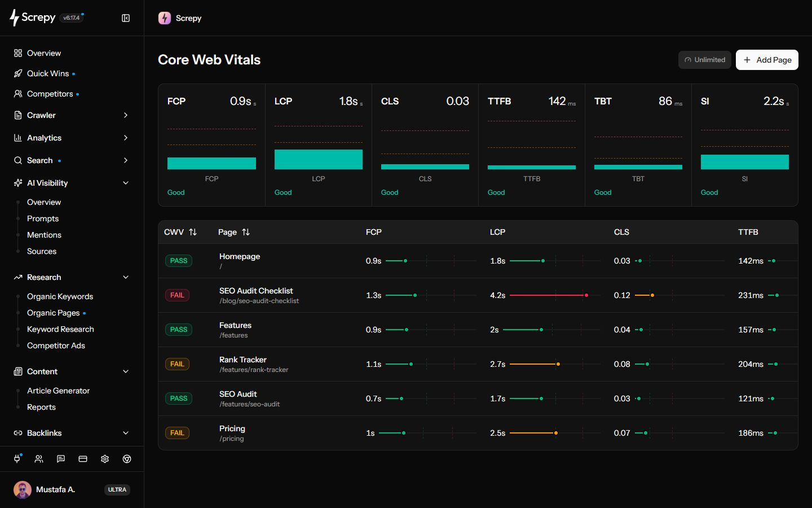Open the settings gear icon
Viewport: 812px width, 508px height.
105,459
